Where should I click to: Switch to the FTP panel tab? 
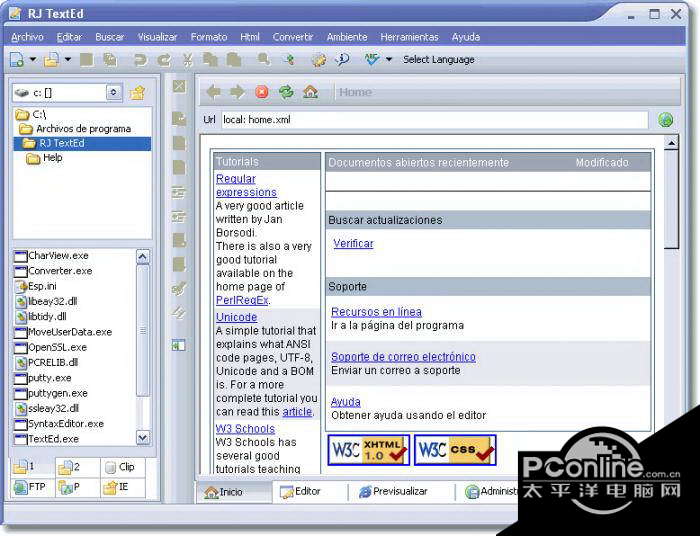(x=32, y=487)
